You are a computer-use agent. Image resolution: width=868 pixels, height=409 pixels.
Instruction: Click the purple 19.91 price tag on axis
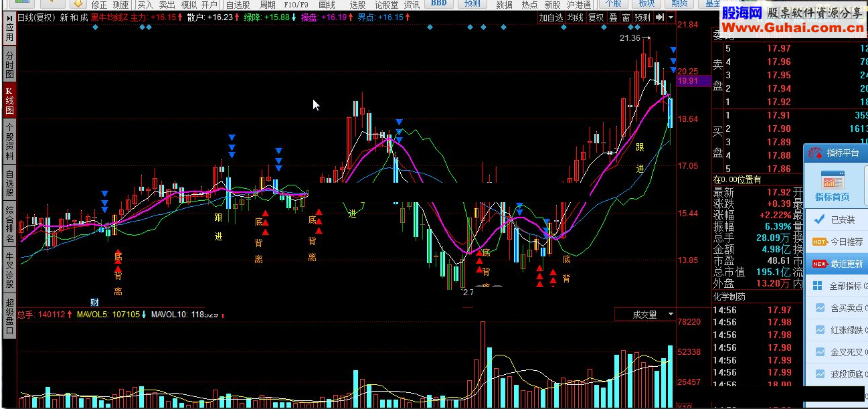click(693, 80)
